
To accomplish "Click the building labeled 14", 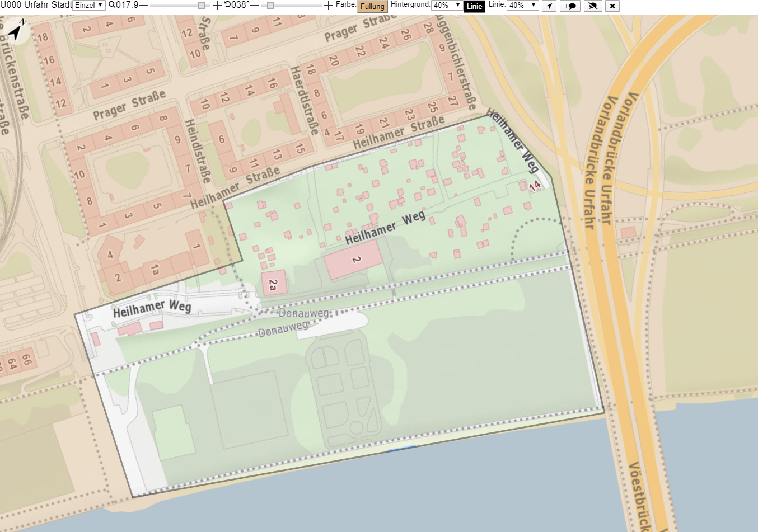I will point(534,186).
